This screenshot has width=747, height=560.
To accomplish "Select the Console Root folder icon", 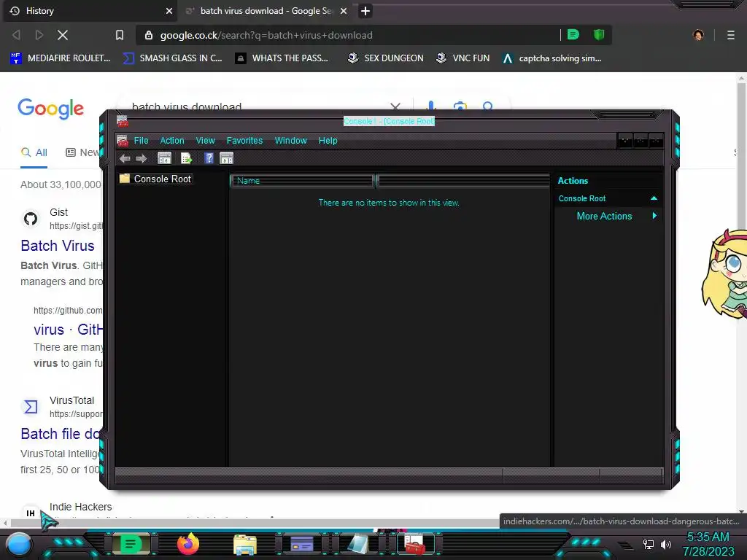I will 125,179.
